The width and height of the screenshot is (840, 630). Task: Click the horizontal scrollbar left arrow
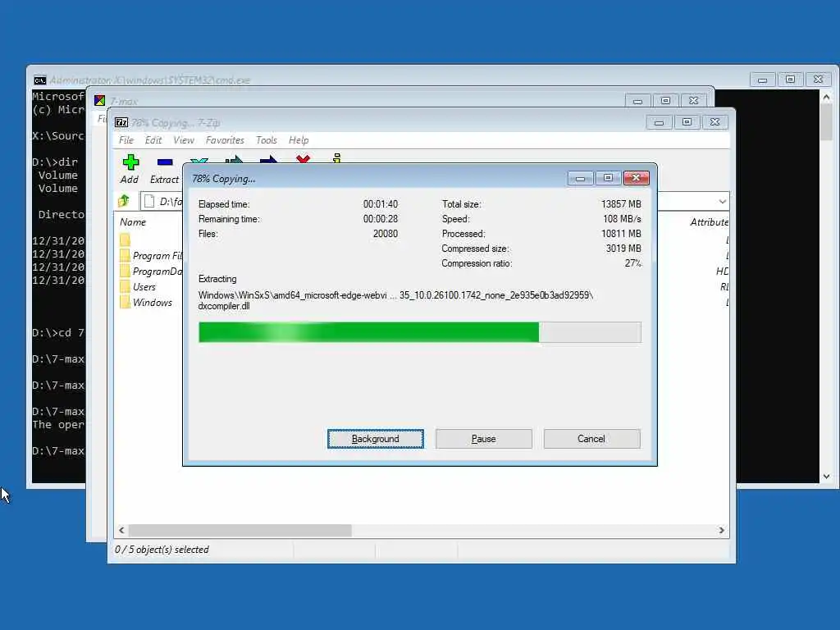tap(121, 531)
